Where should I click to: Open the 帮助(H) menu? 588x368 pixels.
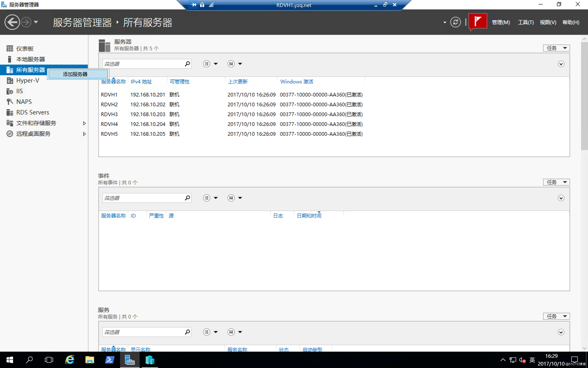click(x=571, y=22)
